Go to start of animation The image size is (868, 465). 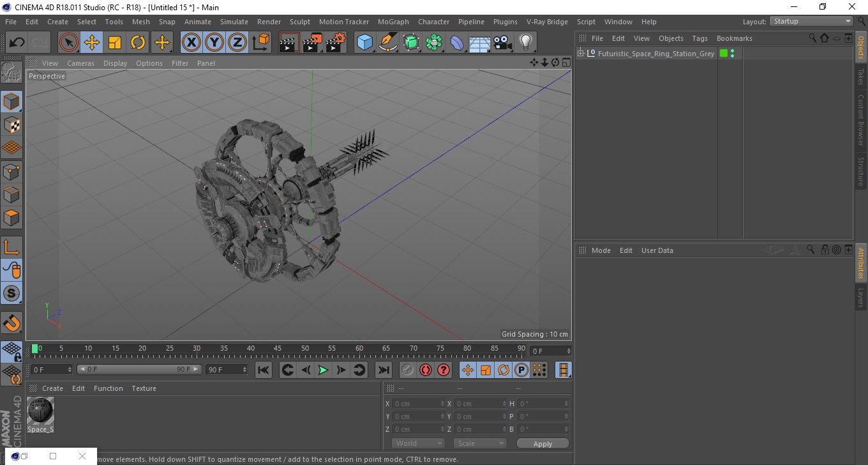[264, 370]
